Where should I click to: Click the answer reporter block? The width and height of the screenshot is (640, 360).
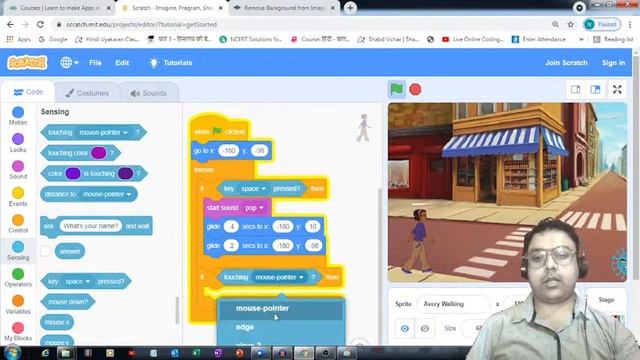(70, 251)
